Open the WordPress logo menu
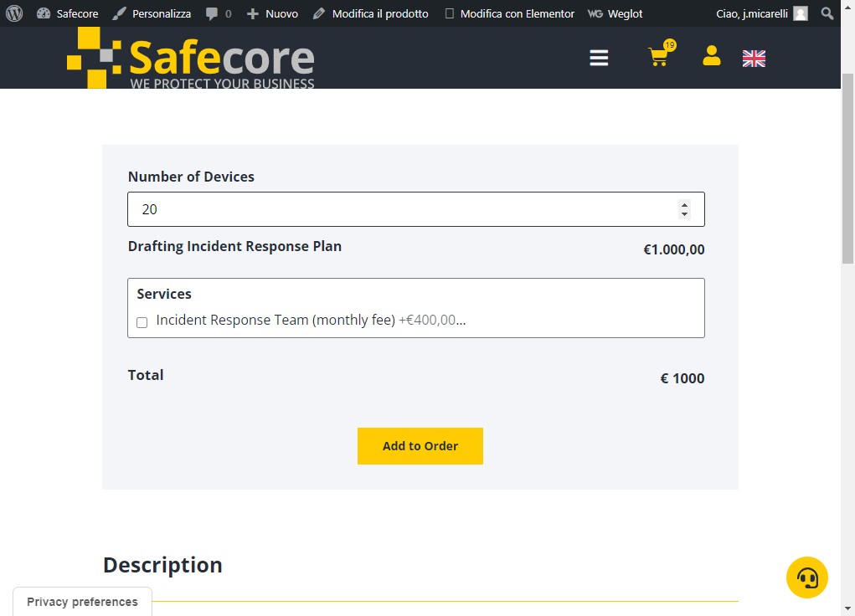The width and height of the screenshot is (855, 616). [x=14, y=13]
